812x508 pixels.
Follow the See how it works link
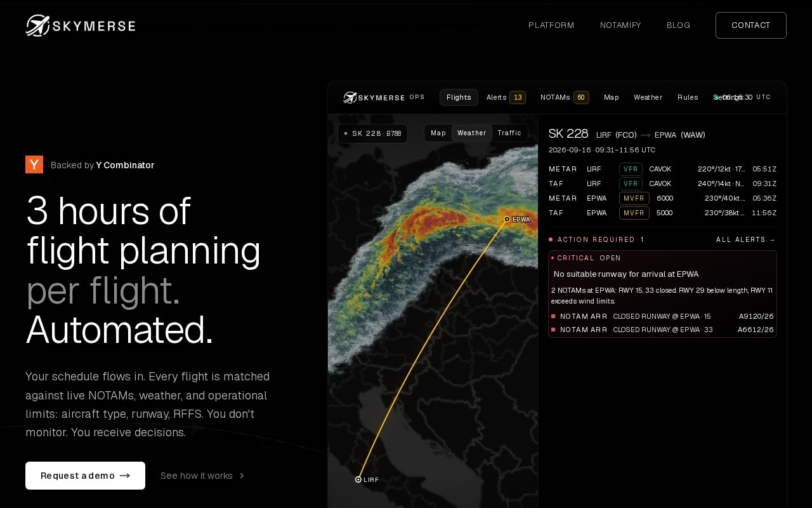(x=202, y=476)
